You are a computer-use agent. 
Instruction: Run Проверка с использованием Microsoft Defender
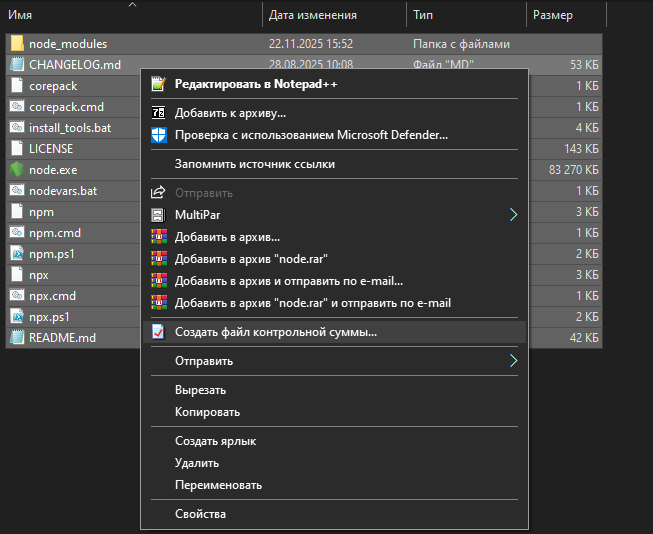tap(334, 135)
